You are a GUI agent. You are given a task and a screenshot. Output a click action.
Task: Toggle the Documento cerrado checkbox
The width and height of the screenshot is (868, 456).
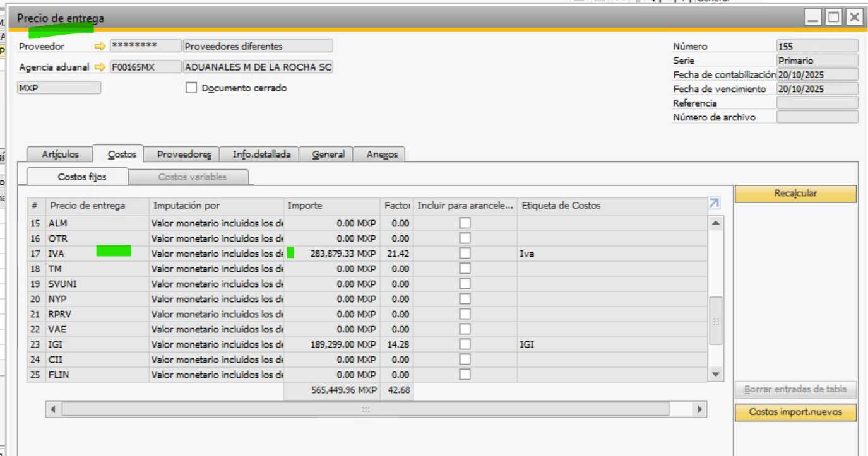tap(191, 88)
